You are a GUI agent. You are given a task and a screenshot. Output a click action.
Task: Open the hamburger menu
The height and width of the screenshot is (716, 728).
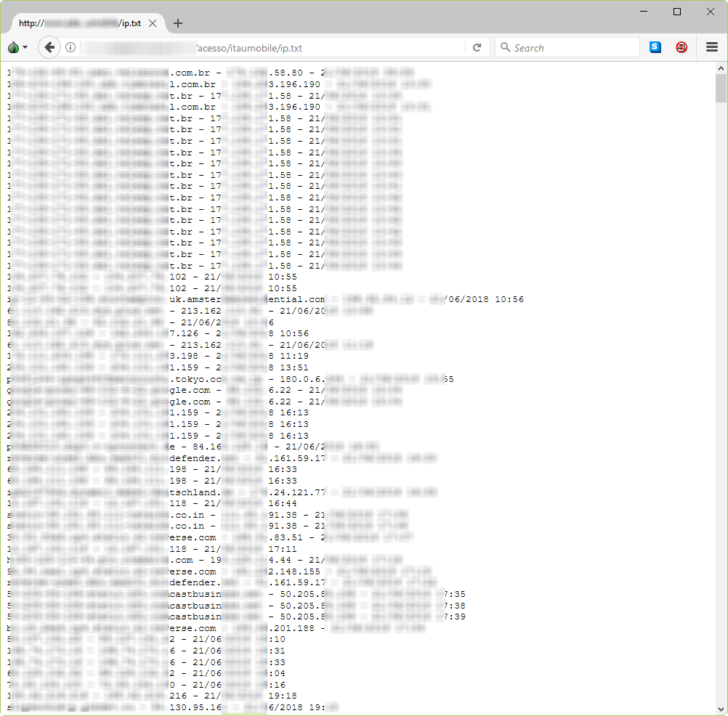pyautogui.click(x=712, y=47)
